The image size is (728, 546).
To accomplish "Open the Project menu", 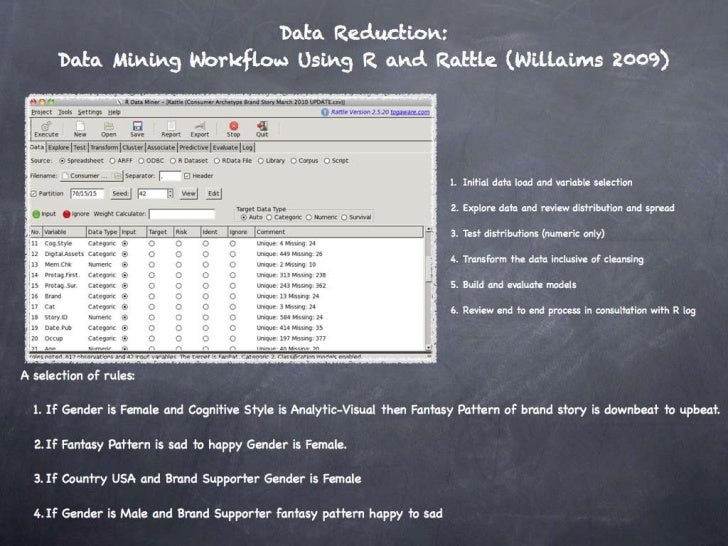I will click(41, 112).
